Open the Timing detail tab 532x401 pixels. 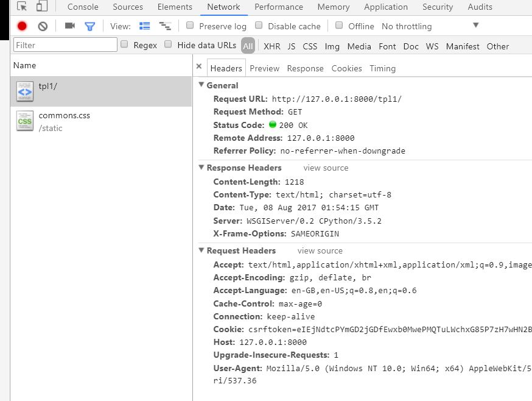382,68
